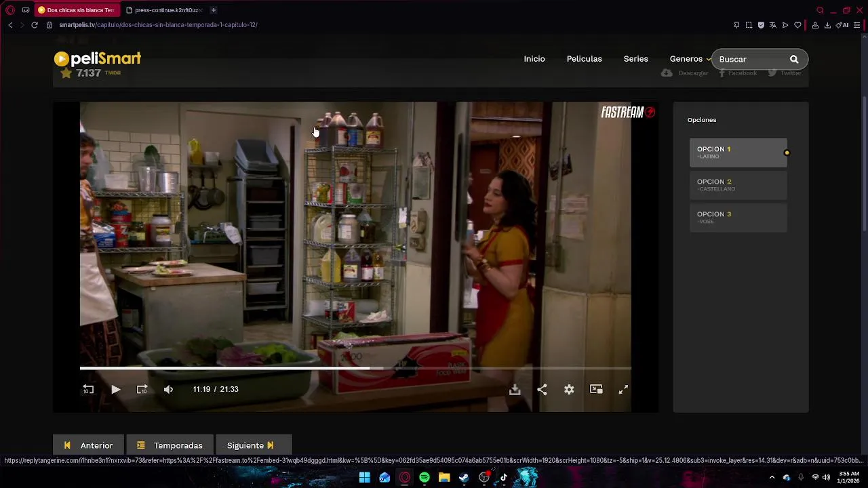Toggle fullscreen video mode

coord(623,389)
